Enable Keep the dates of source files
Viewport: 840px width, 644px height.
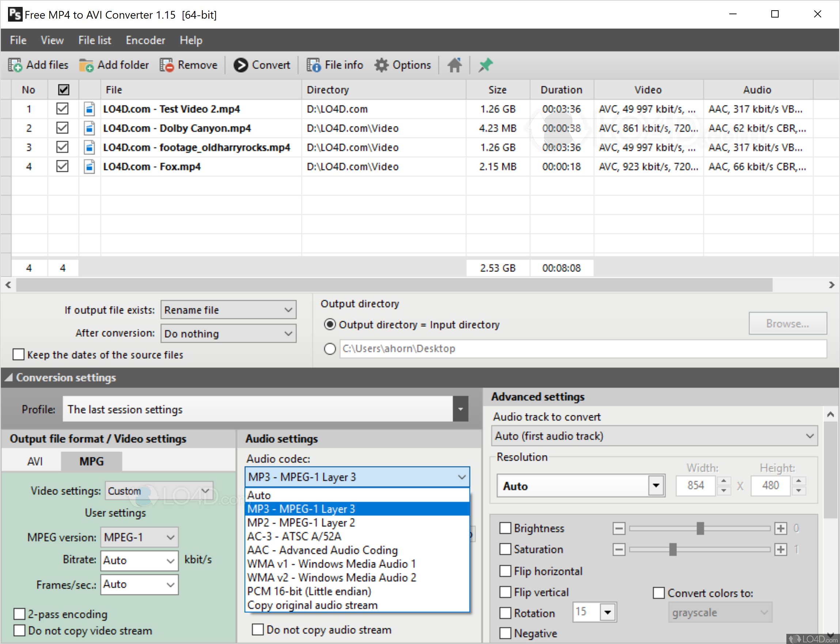click(18, 354)
